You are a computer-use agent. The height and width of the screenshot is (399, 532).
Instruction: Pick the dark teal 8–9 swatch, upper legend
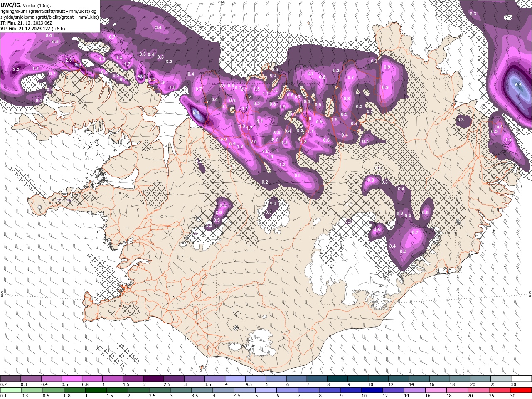click(x=337, y=379)
